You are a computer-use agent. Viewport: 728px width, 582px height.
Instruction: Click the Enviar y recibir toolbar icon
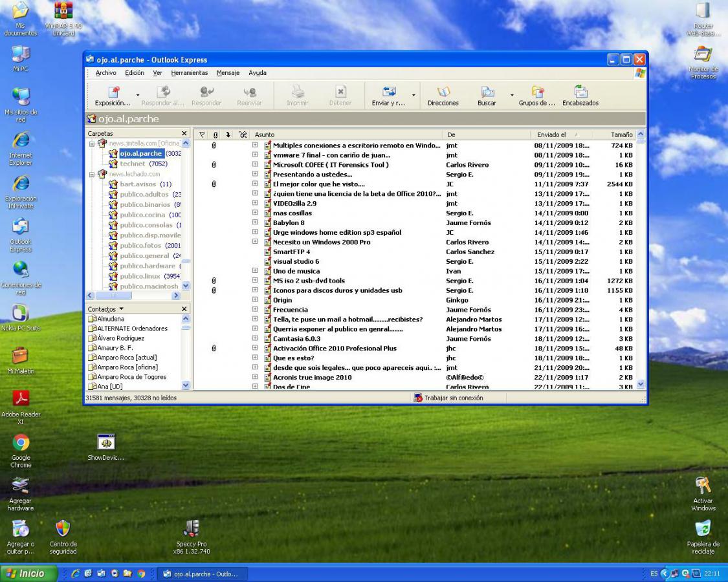coord(389,92)
